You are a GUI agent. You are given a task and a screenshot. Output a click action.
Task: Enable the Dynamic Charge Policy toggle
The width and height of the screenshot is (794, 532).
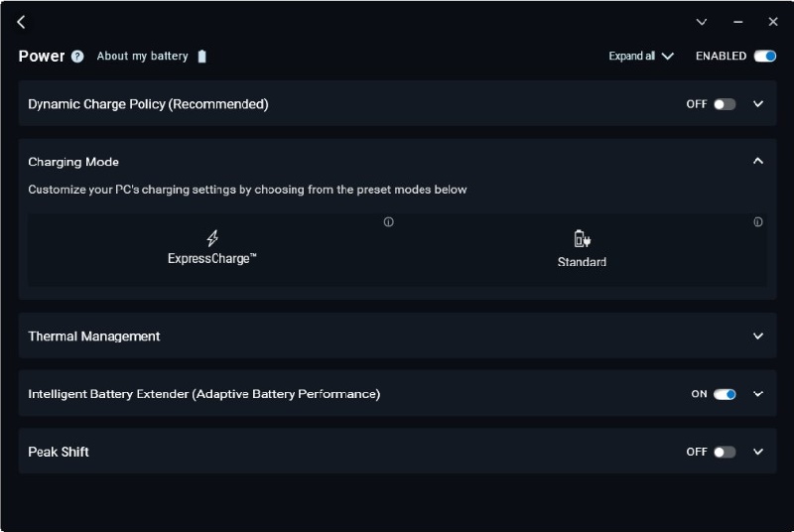(x=725, y=104)
